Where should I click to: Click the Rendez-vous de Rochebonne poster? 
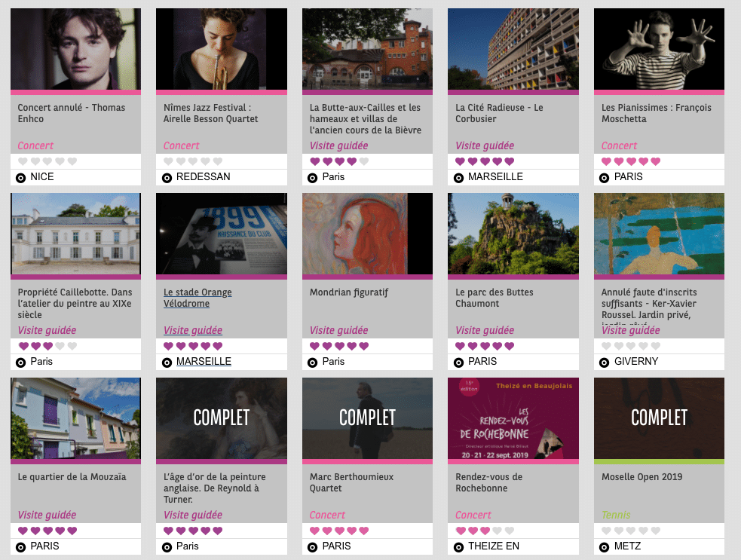pos(513,418)
